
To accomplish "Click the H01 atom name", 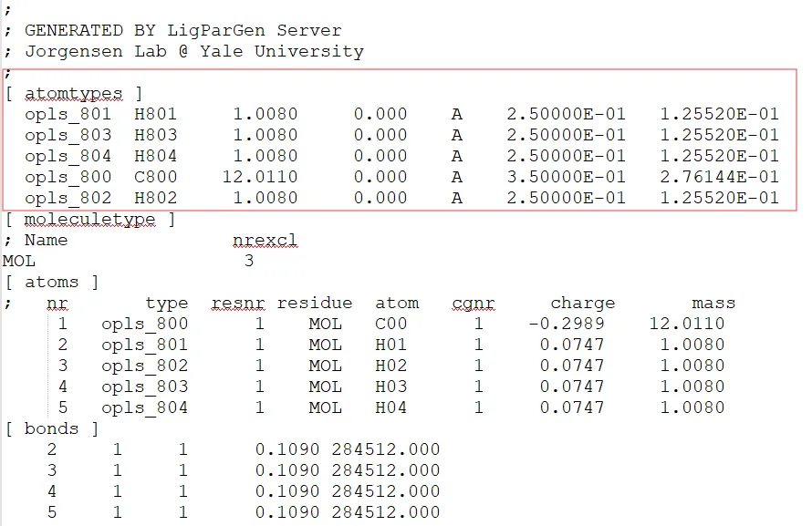I will pos(391,345).
